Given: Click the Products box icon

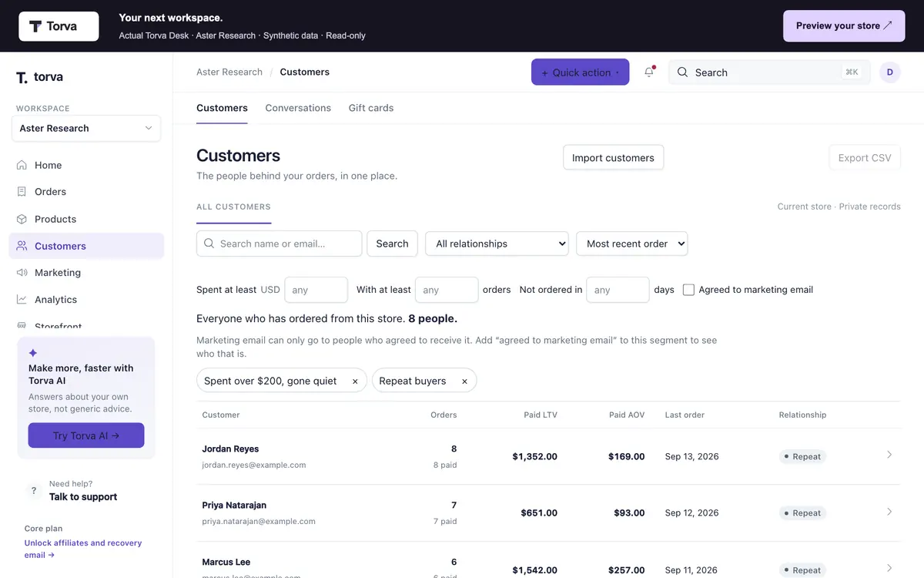Looking at the screenshot, I should 22,219.
